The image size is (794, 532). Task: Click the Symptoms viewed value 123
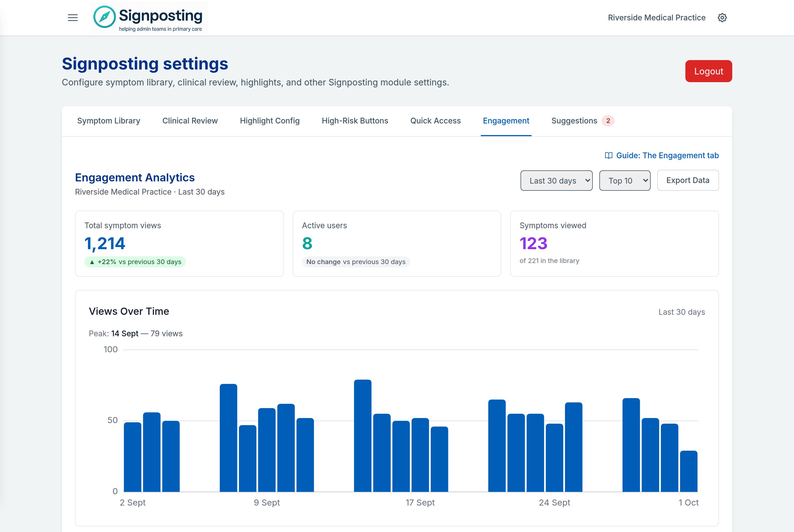[x=533, y=243]
